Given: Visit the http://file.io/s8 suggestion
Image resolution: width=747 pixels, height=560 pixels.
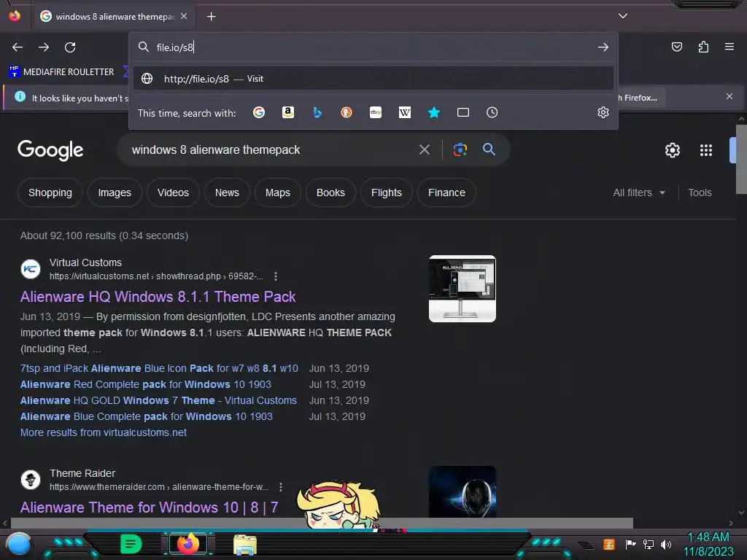Looking at the screenshot, I should 373,79.
